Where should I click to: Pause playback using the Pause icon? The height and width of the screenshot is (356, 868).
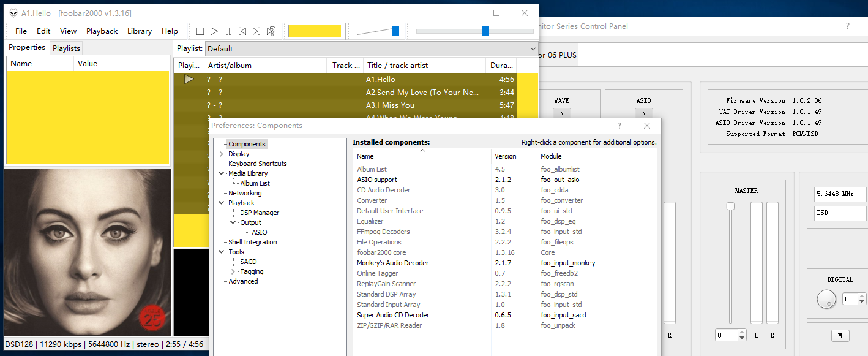[228, 31]
